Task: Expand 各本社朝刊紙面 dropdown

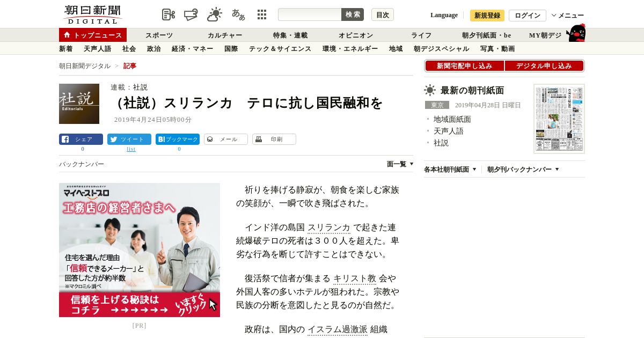Action: (x=450, y=170)
